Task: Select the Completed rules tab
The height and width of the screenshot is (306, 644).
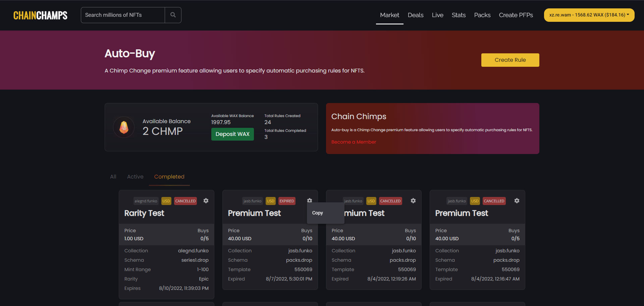Action: click(169, 176)
